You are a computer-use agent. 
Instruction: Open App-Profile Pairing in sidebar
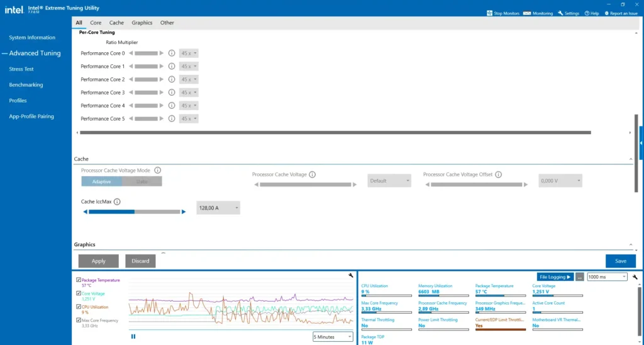coord(31,116)
